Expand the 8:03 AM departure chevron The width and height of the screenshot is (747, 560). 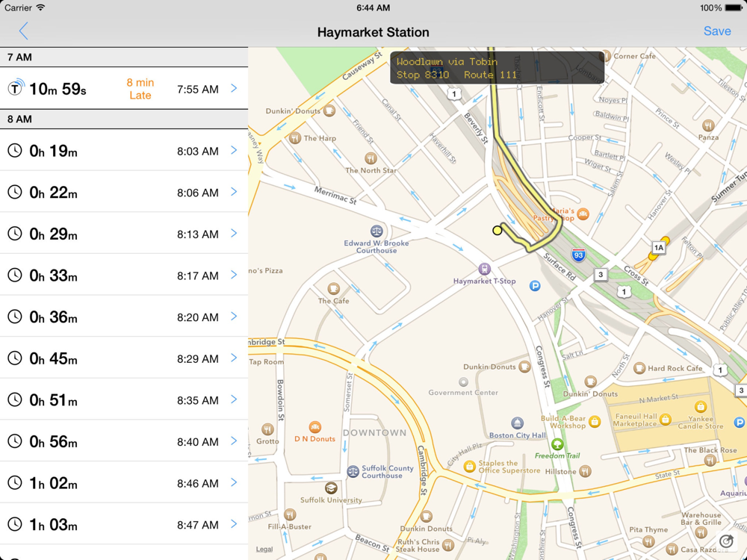coord(234,150)
